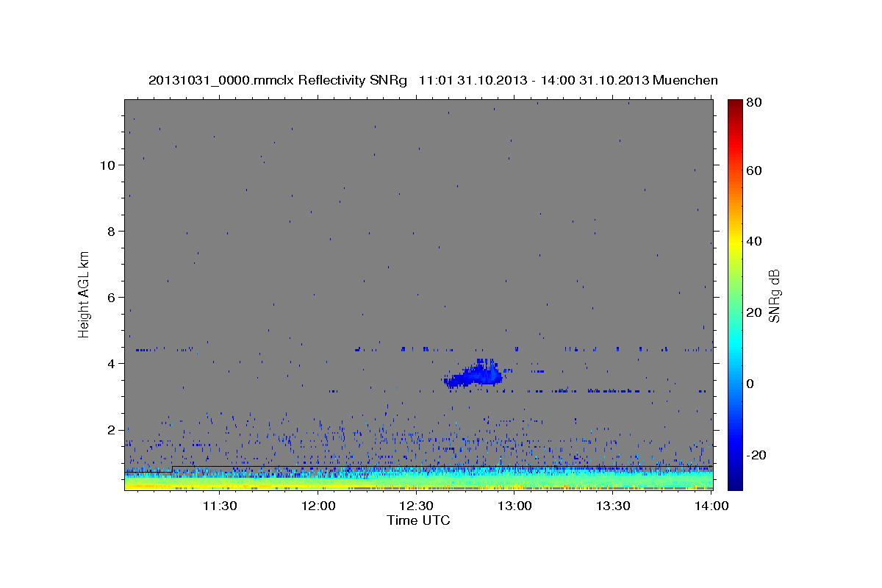The width and height of the screenshot is (882, 588).
Task: Click the colorbar value 0
Action: pos(750,384)
